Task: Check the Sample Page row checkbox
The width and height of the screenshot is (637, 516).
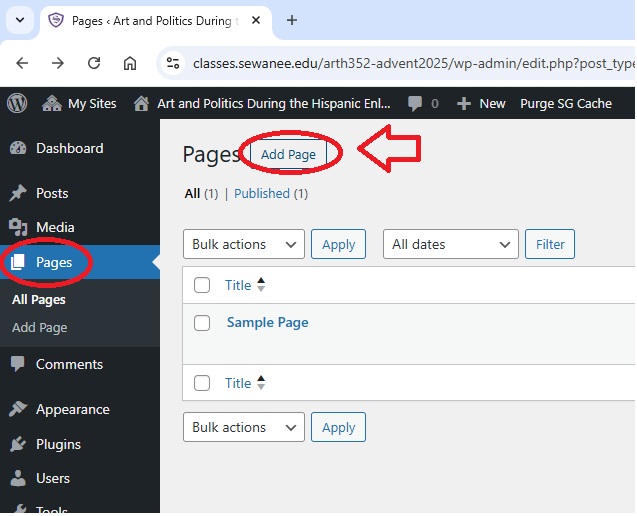Action: point(202,323)
